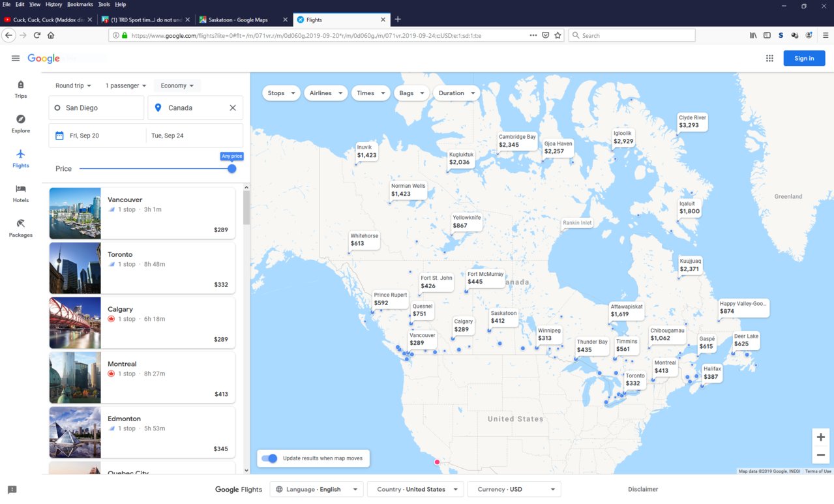Close the Saskatoon Google Maps tab
Image resolution: width=834 pixels, height=504 pixels.
[x=285, y=20]
